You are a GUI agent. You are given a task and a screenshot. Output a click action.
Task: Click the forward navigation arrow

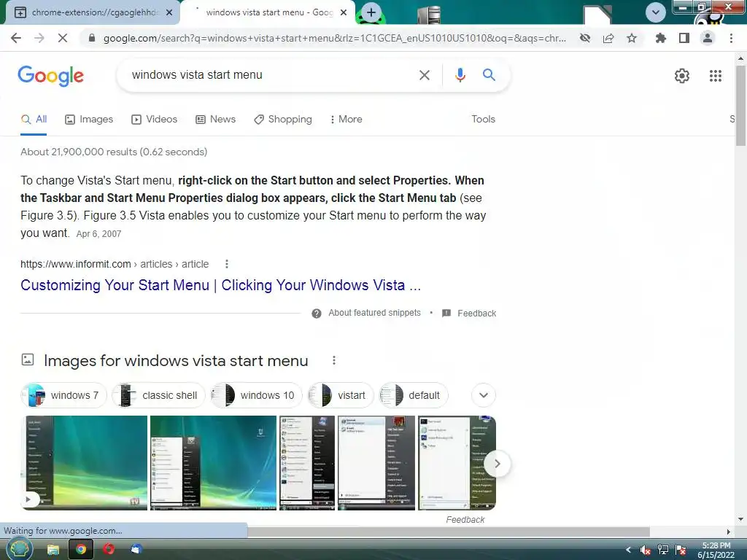(x=39, y=38)
